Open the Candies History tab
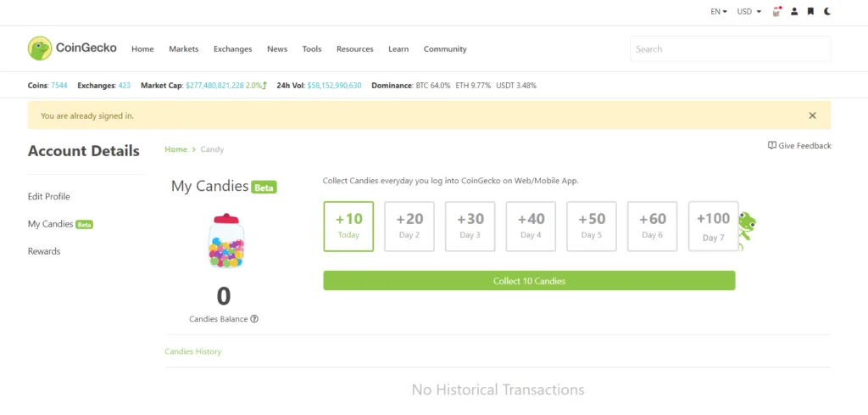 (192, 351)
